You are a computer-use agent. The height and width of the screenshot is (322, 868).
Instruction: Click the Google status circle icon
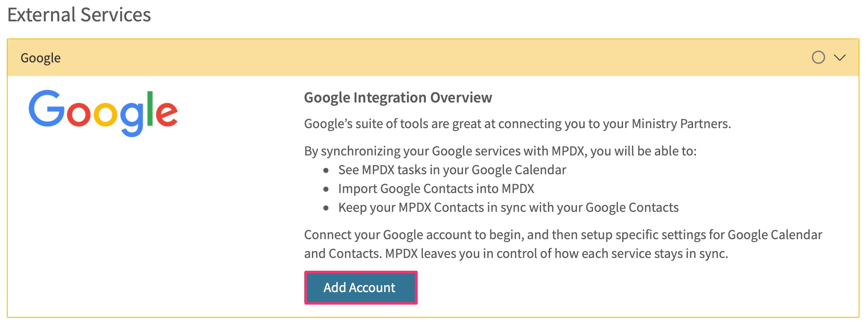pos(818,57)
